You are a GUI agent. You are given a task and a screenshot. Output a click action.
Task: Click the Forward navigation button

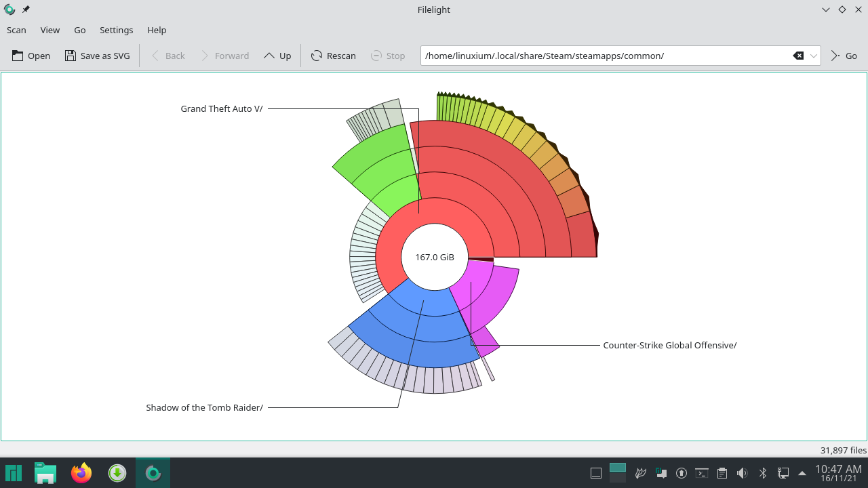click(x=224, y=56)
